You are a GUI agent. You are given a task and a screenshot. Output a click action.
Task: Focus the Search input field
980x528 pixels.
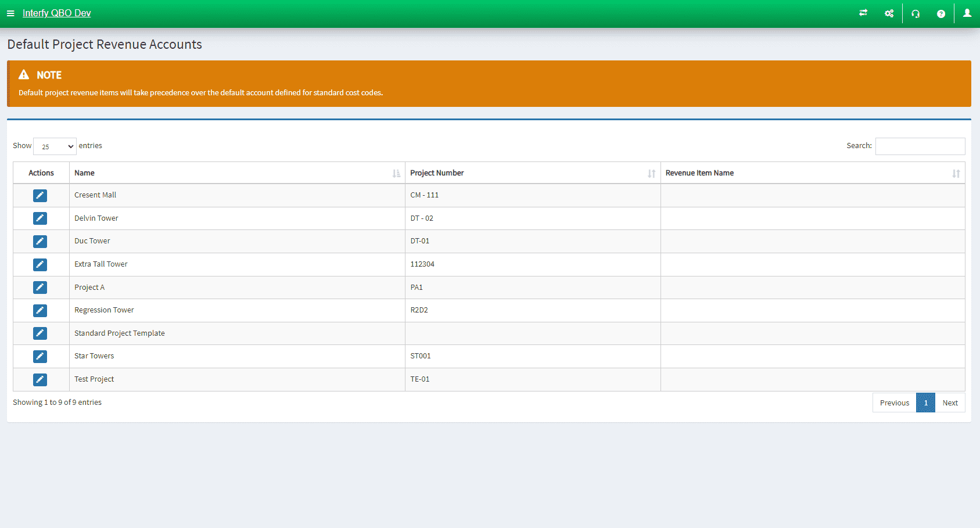(x=920, y=146)
